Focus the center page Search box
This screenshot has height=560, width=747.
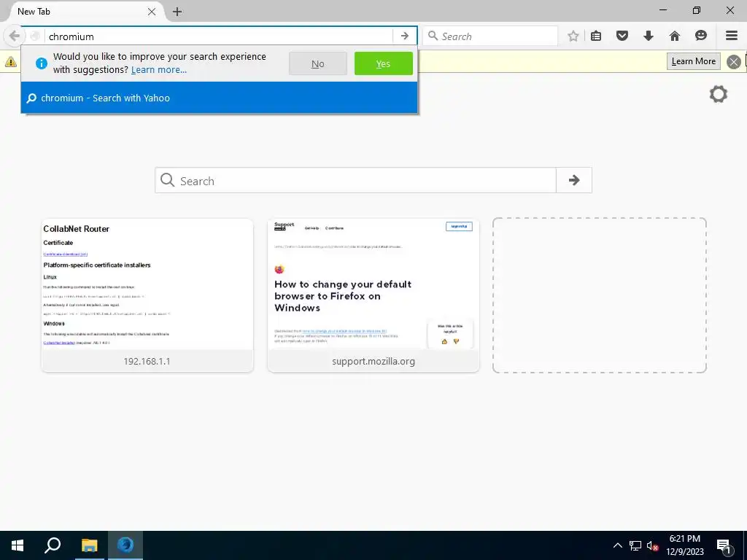355,181
